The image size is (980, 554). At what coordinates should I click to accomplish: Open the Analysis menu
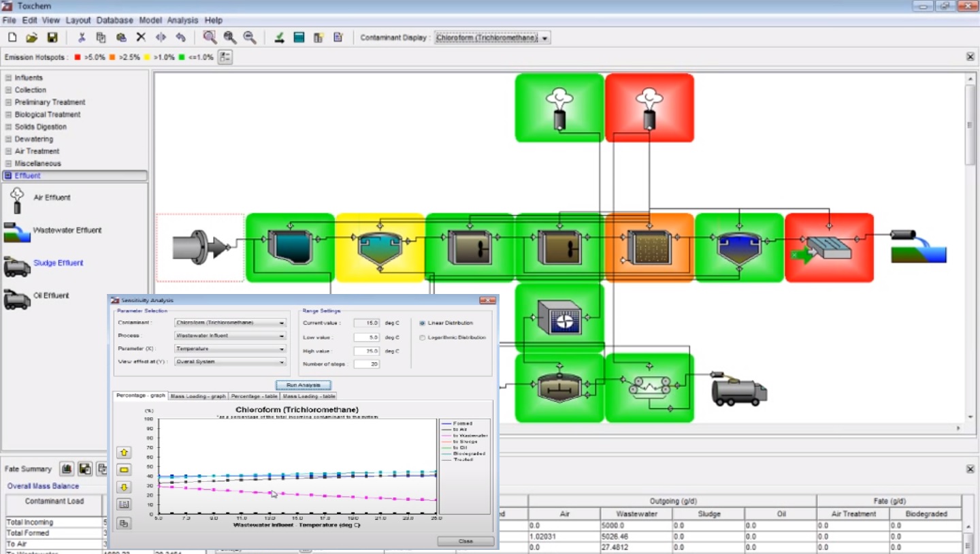point(182,20)
